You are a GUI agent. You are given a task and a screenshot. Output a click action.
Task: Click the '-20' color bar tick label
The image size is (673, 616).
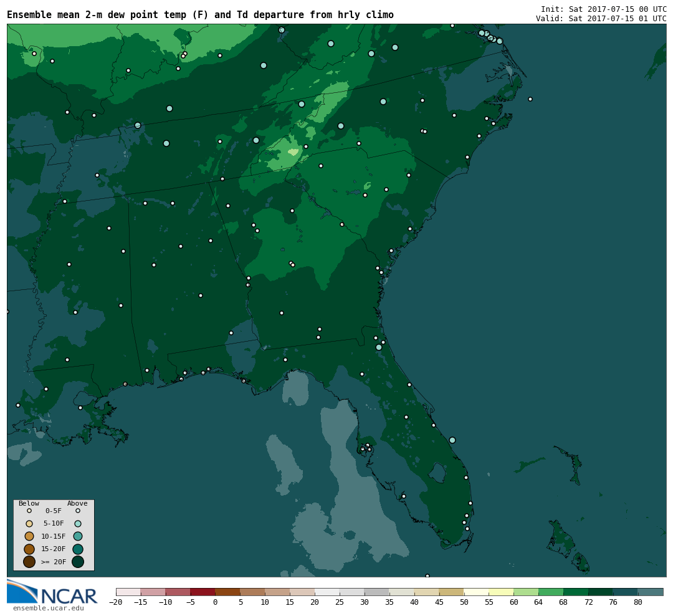click(x=116, y=602)
